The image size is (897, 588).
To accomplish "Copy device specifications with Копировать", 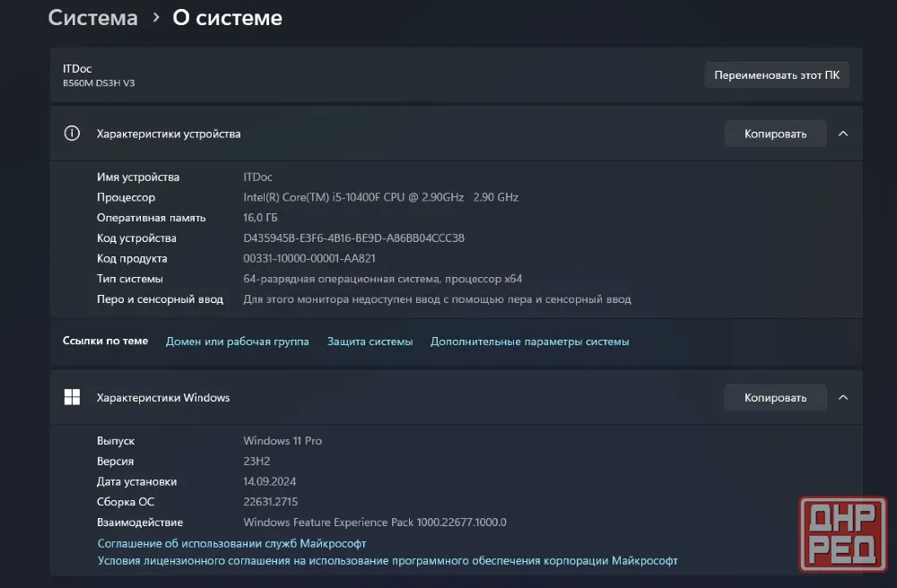I will coord(775,134).
